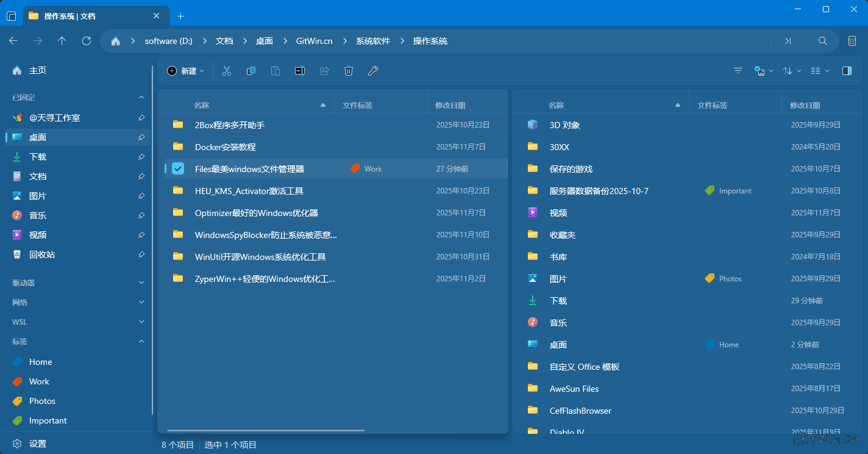Open the 新建 dropdown menu
Viewport: 868px width, 454px height.
click(x=186, y=71)
